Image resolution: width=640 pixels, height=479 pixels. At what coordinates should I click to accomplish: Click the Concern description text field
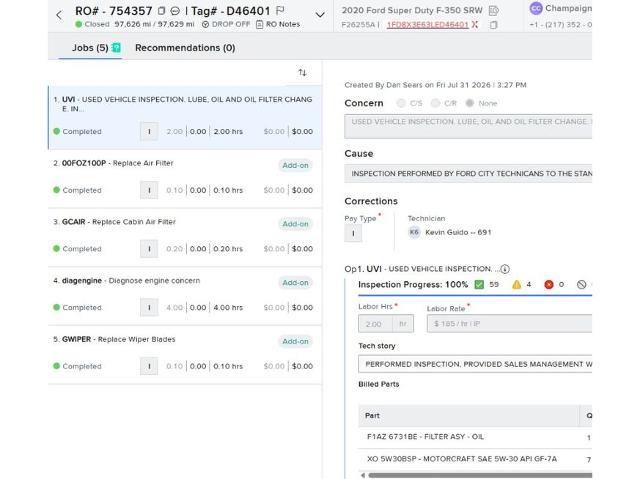tap(468, 126)
